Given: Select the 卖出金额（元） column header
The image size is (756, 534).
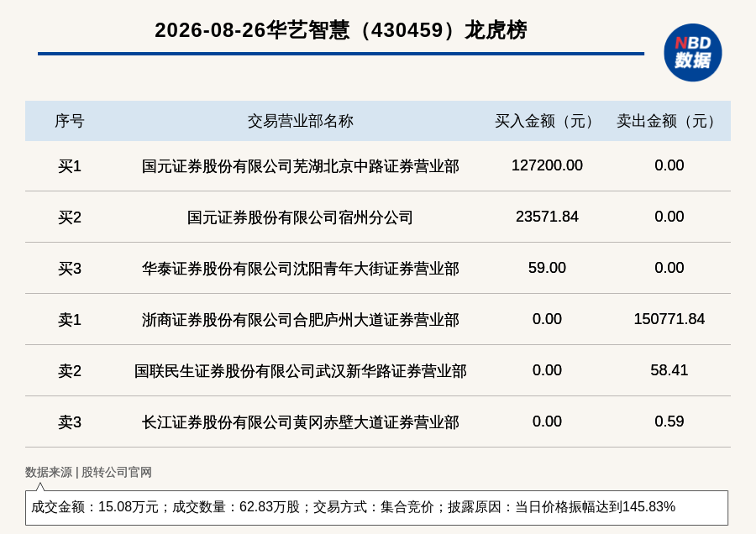Looking at the screenshot, I should (669, 121).
